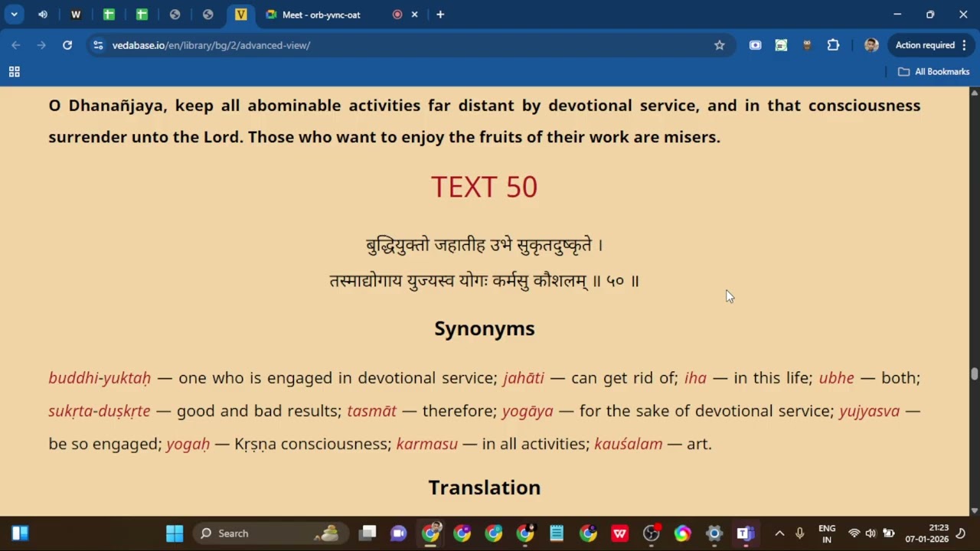
Task: Switch to the Meet - orb-yvnc-oat tab
Action: [321, 15]
